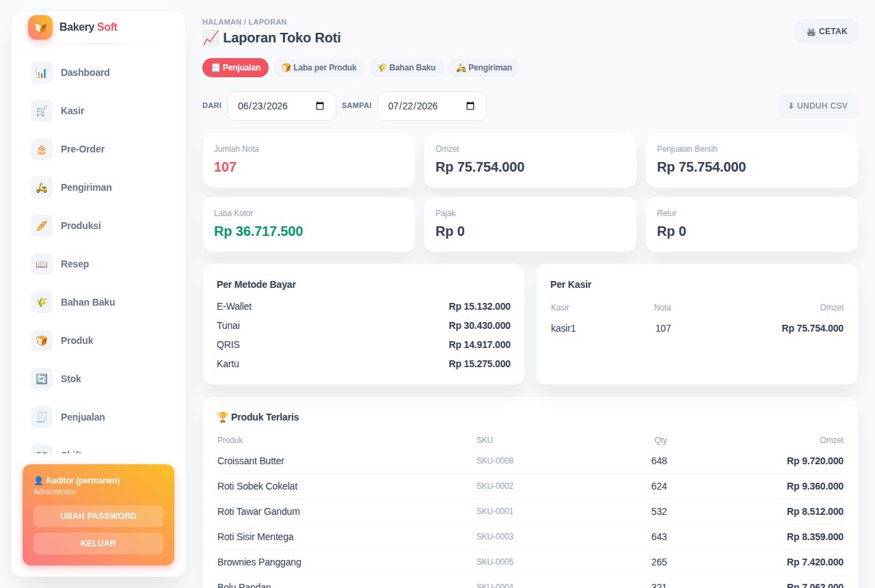Screen dimensions: 875x588
Task: Select the Pengiriman report tab
Action: click(x=484, y=68)
